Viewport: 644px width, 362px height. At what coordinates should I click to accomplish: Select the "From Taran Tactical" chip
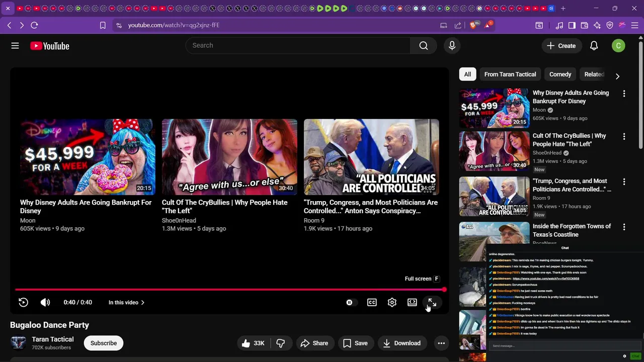[x=510, y=74]
